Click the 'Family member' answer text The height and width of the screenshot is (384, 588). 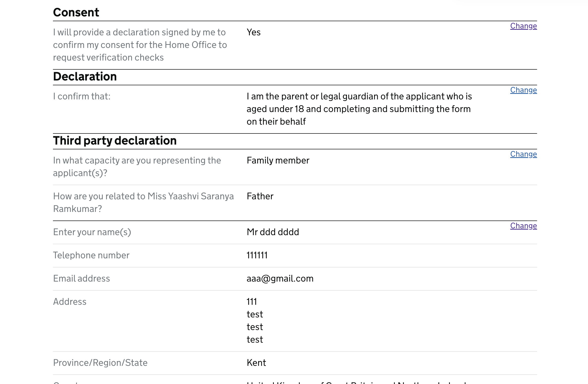[278, 160]
